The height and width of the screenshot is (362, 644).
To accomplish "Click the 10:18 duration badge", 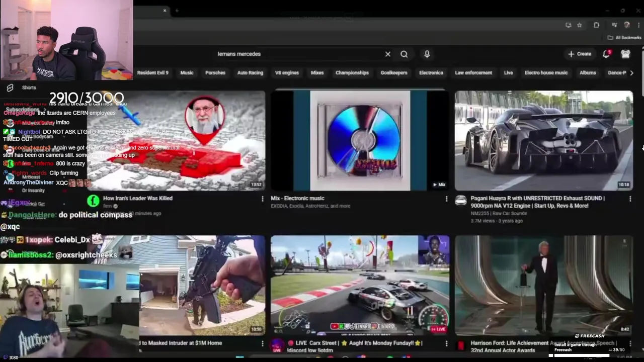I will 624,185.
